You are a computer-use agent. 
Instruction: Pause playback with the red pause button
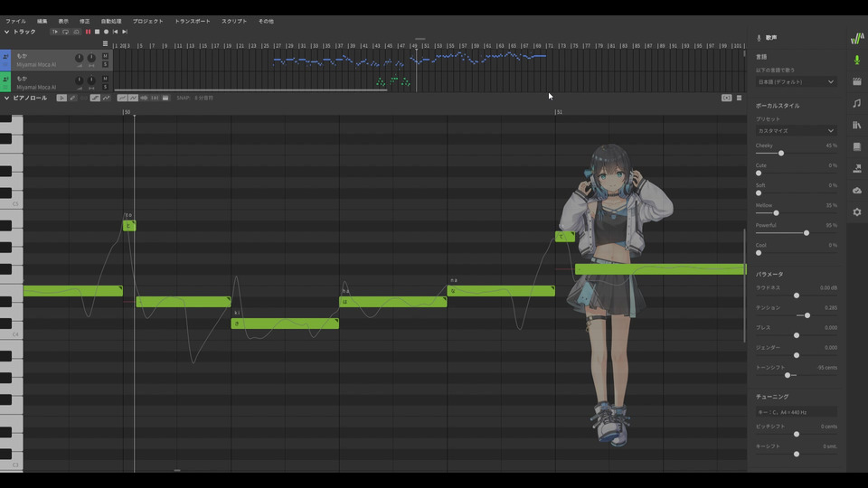[88, 33]
